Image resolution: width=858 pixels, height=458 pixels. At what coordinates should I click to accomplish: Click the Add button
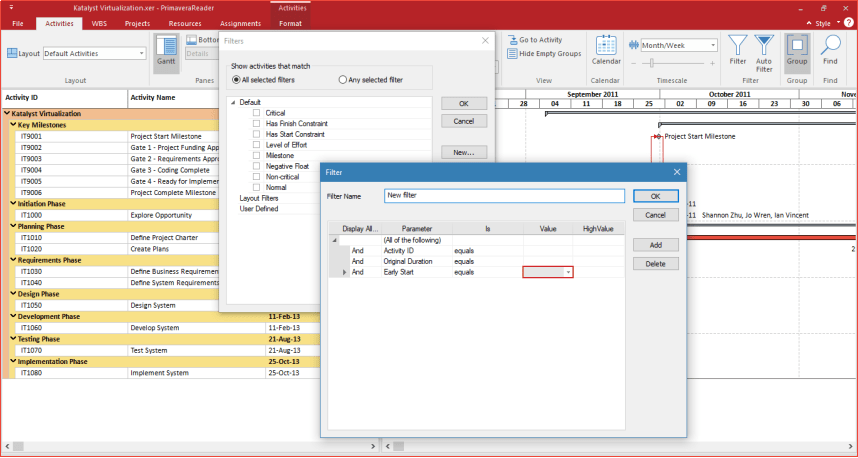[x=656, y=245]
